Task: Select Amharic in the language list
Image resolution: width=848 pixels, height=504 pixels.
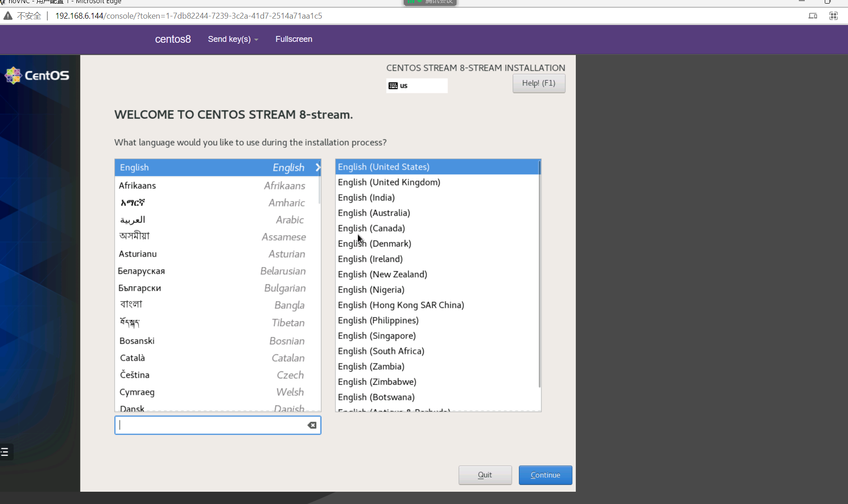Action: pos(218,203)
